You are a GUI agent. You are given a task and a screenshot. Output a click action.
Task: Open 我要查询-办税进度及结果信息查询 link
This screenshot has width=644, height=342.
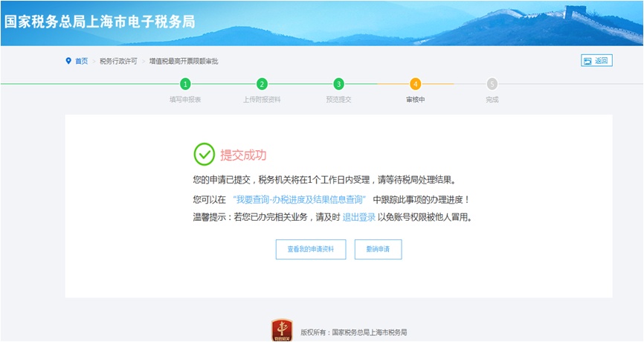299,199
